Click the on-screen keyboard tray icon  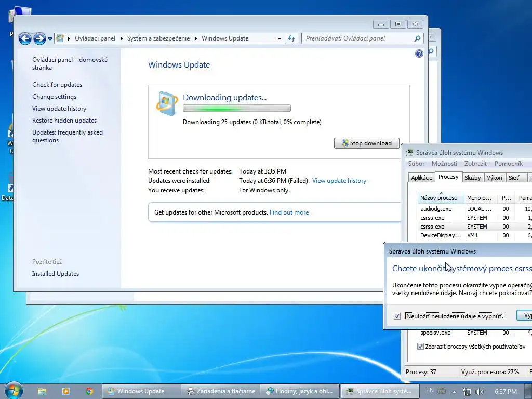[442, 391]
